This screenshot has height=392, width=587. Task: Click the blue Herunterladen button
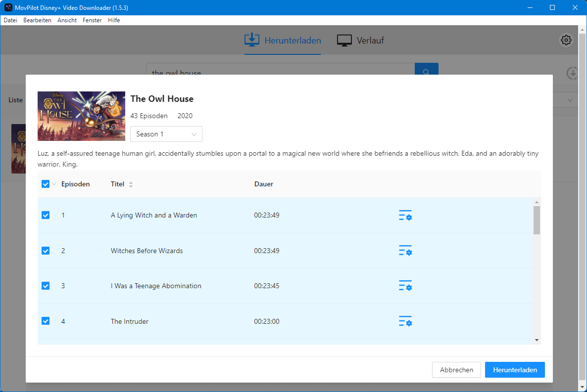pos(515,370)
